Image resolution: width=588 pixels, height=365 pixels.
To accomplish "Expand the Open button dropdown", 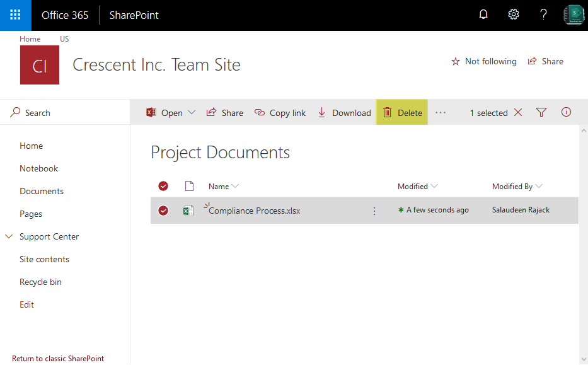I will [x=191, y=112].
